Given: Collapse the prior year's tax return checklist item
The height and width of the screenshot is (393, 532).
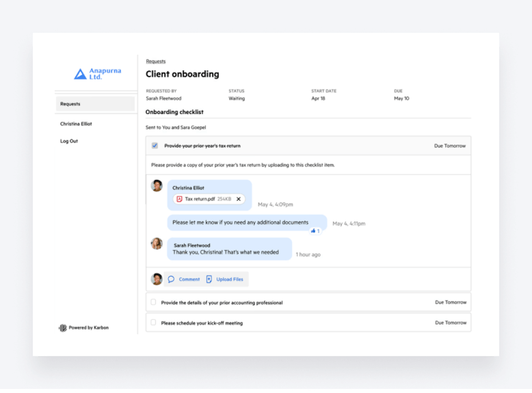Looking at the screenshot, I should pos(202,146).
